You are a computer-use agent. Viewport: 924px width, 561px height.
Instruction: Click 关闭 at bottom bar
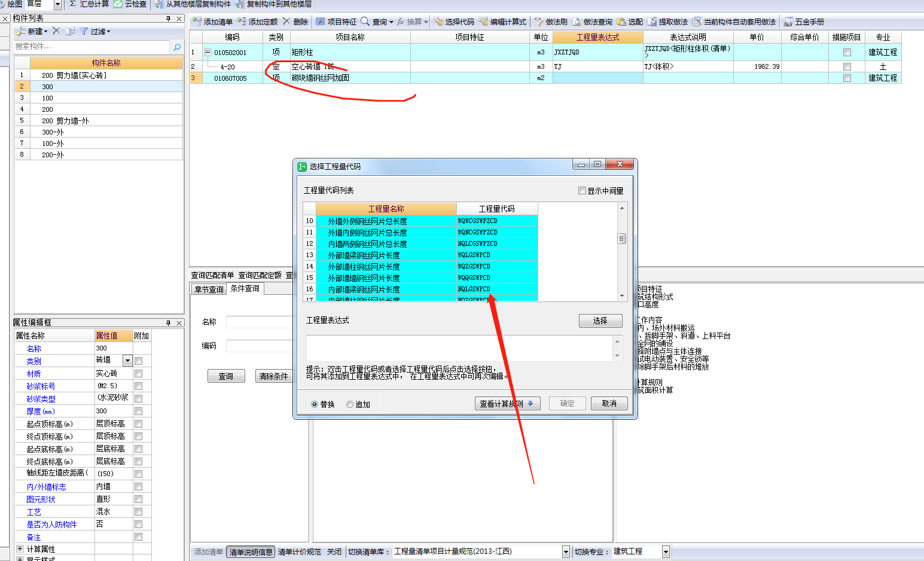point(334,552)
